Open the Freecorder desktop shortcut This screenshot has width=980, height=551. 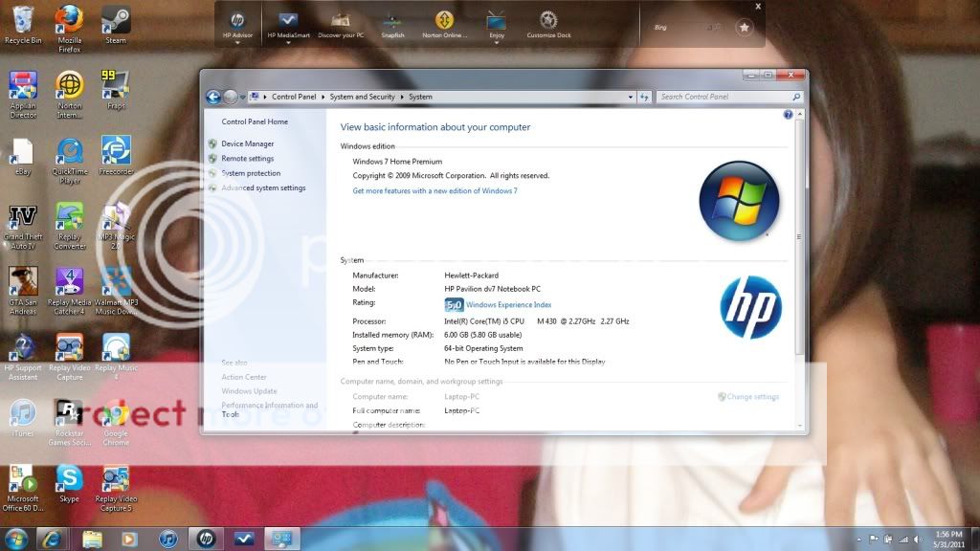[116, 156]
